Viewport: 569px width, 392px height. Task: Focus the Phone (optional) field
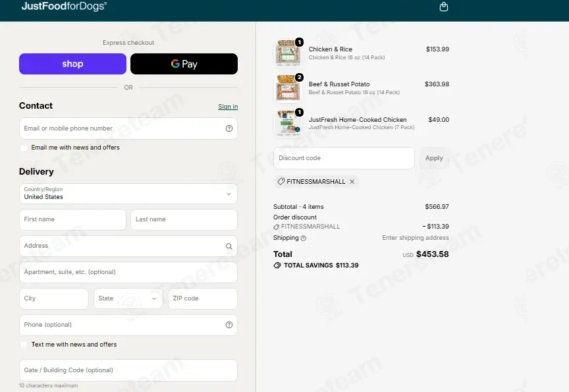tap(128, 325)
